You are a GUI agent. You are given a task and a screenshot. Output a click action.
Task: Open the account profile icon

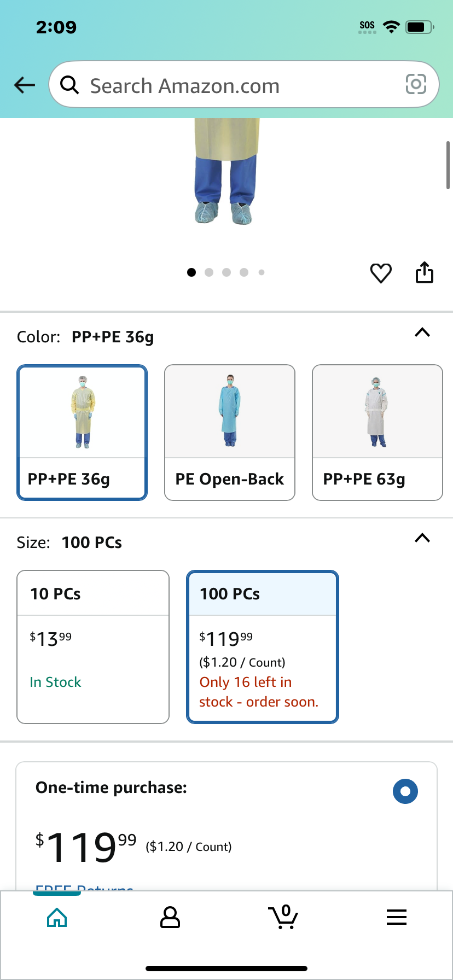point(170,917)
